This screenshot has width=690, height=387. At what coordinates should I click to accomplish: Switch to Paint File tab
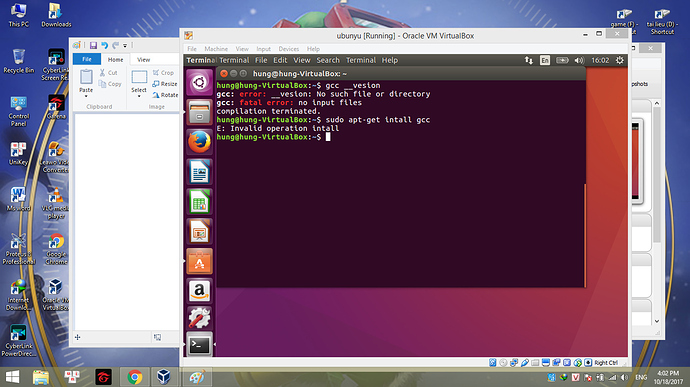click(x=87, y=59)
